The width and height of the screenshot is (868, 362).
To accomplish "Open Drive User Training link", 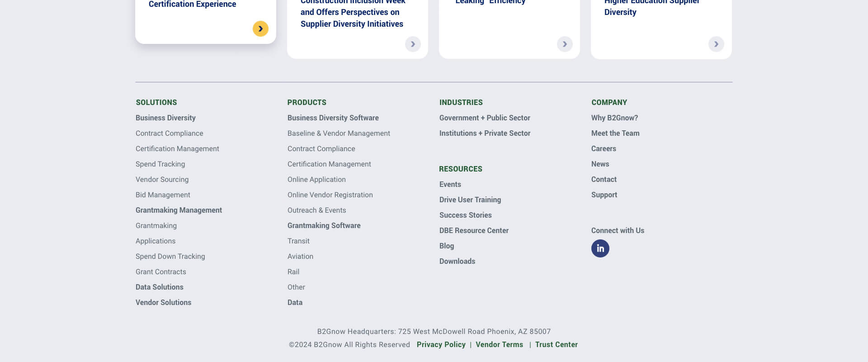I will click(x=470, y=200).
